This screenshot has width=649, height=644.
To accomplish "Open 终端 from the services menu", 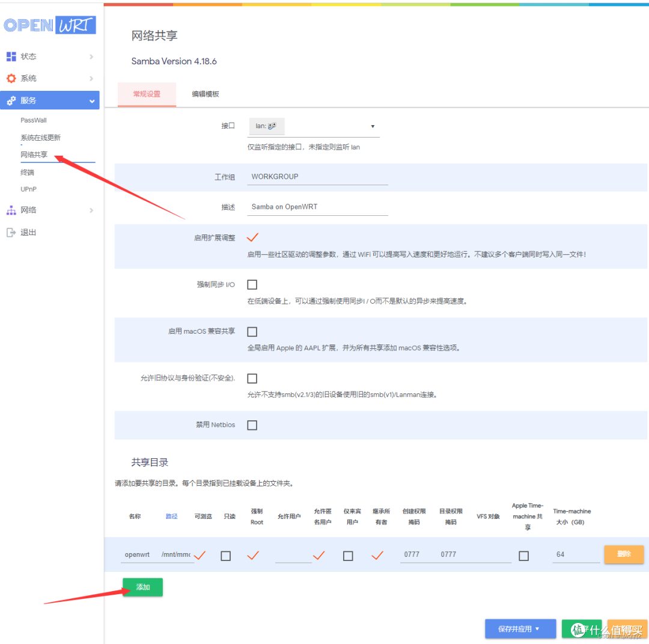I will click(x=28, y=172).
